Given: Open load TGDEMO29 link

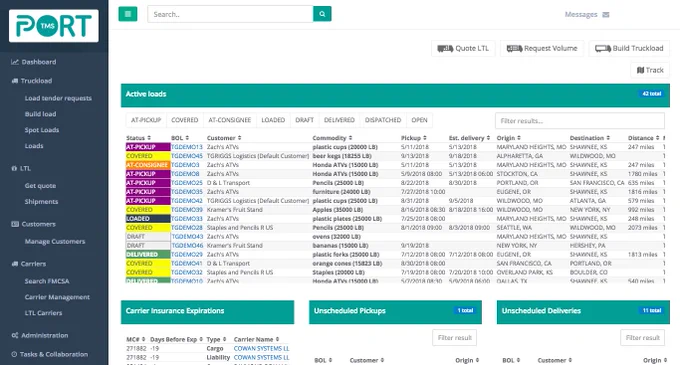Looking at the screenshot, I should click(x=186, y=254).
